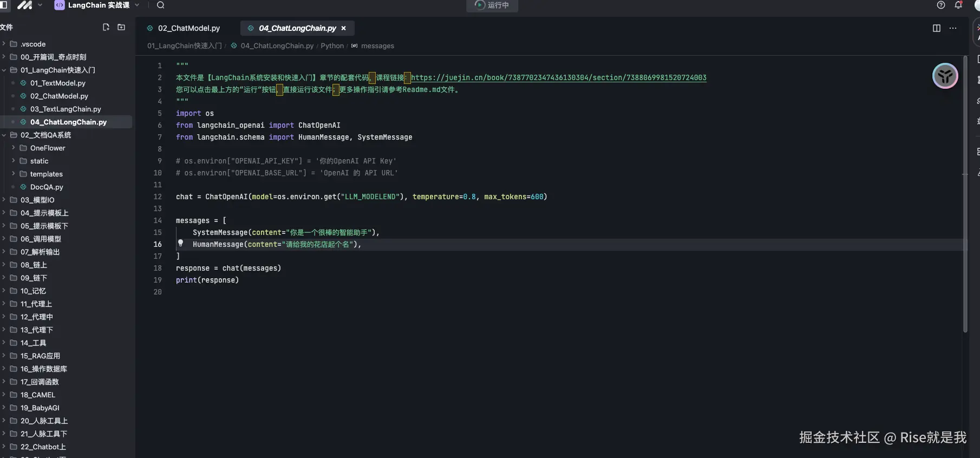Close the 04_ChatLongChain.py tab
The height and width of the screenshot is (458, 980).
[x=343, y=28]
